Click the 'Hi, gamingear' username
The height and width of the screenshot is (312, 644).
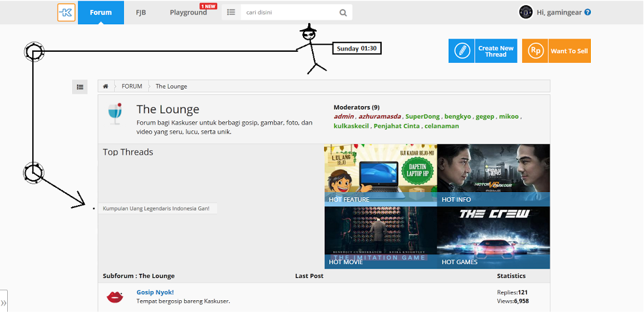(559, 12)
